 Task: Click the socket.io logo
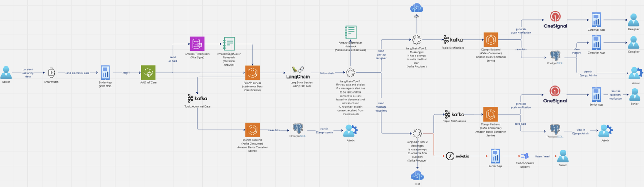pyautogui.click(x=458, y=156)
